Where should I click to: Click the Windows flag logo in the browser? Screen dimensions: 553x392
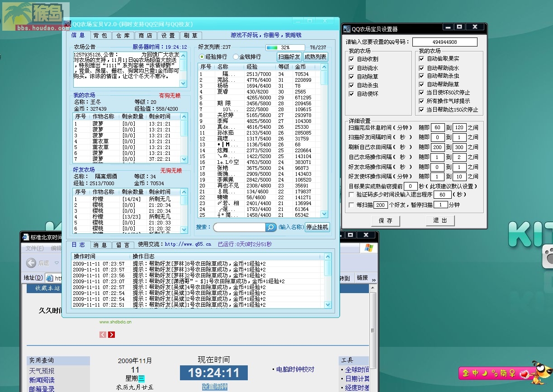[369, 248]
